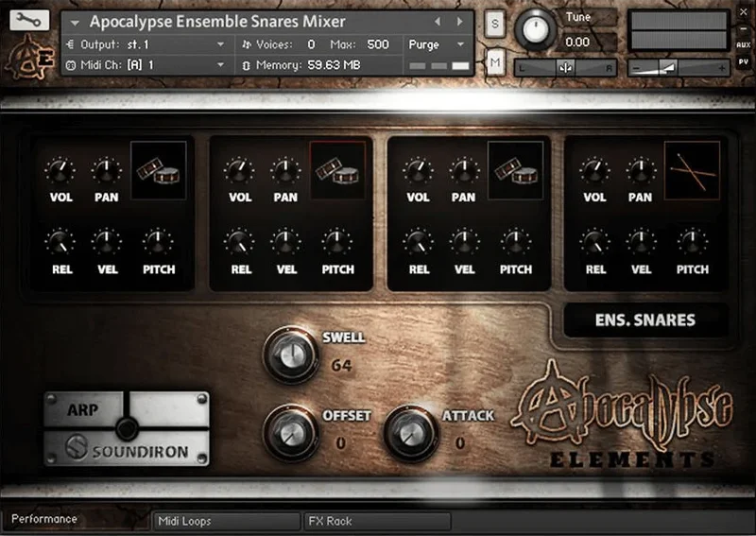The width and height of the screenshot is (756, 536).
Task: Mute the instrument with M button
Action: 494,62
